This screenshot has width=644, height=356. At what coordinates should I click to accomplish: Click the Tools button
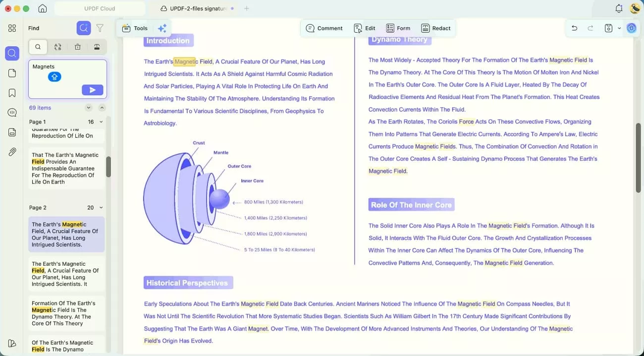[x=134, y=28]
